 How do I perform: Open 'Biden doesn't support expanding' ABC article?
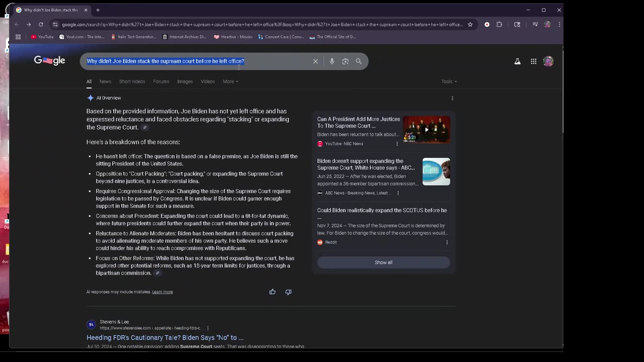pos(366,164)
